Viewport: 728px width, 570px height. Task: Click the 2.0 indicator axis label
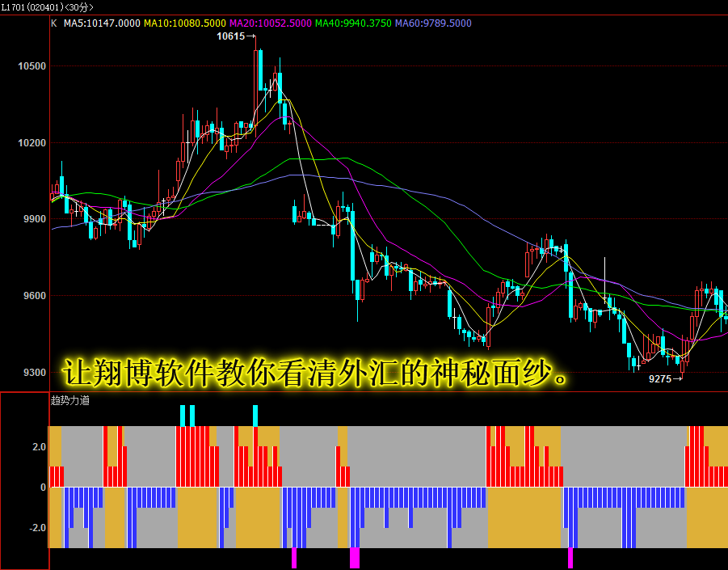(x=39, y=447)
